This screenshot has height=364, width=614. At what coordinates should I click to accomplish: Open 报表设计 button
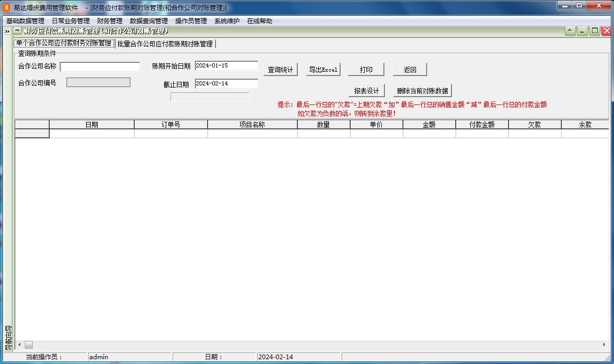tap(366, 91)
